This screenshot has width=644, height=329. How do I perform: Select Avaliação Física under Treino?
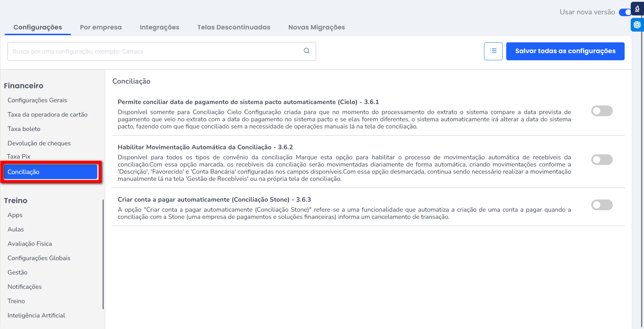point(30,244)
